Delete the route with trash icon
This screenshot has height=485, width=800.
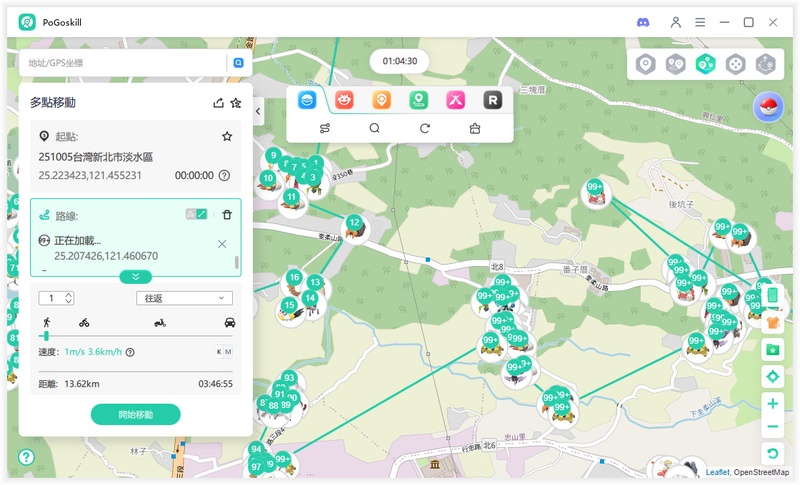point(227,215)
